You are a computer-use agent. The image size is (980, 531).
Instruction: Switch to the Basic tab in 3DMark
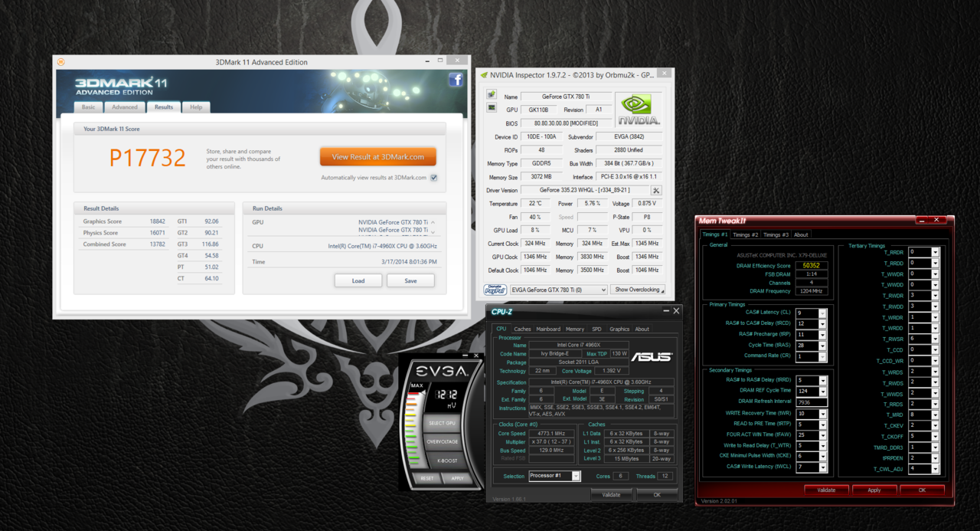click(89, 107)
